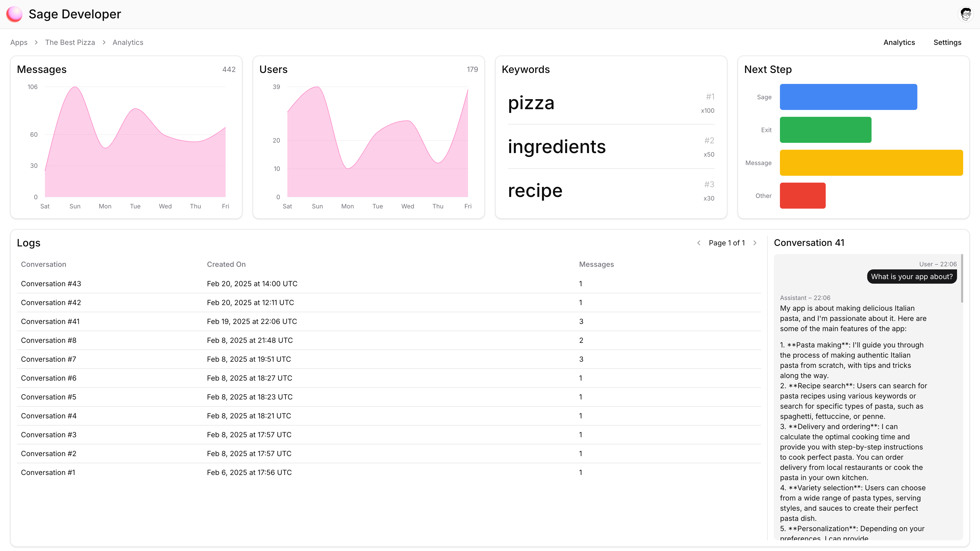Click on Conversation #43 log entry
The image size is (980, 551).
coord(51,283)
